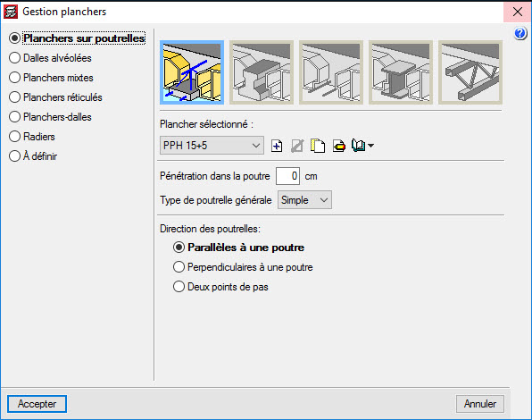Pick the in-situ joist with rebars thumbnail

[x=331, y=72]
